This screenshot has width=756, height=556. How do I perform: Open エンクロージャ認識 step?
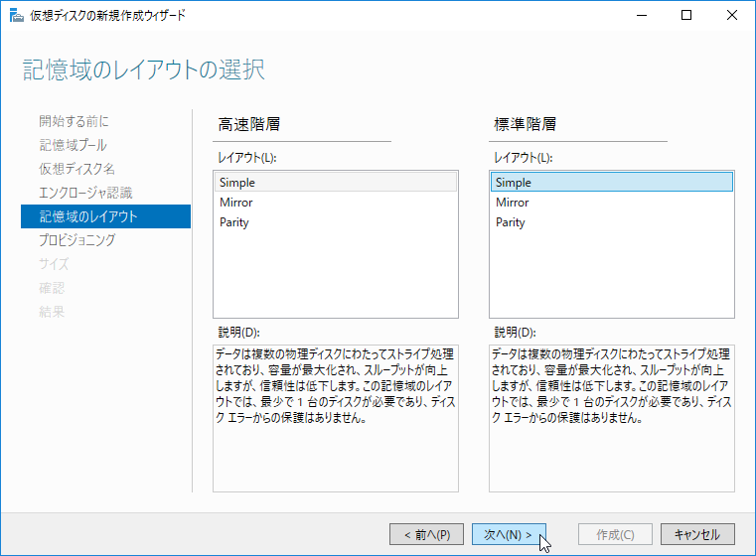coord(85,193)
